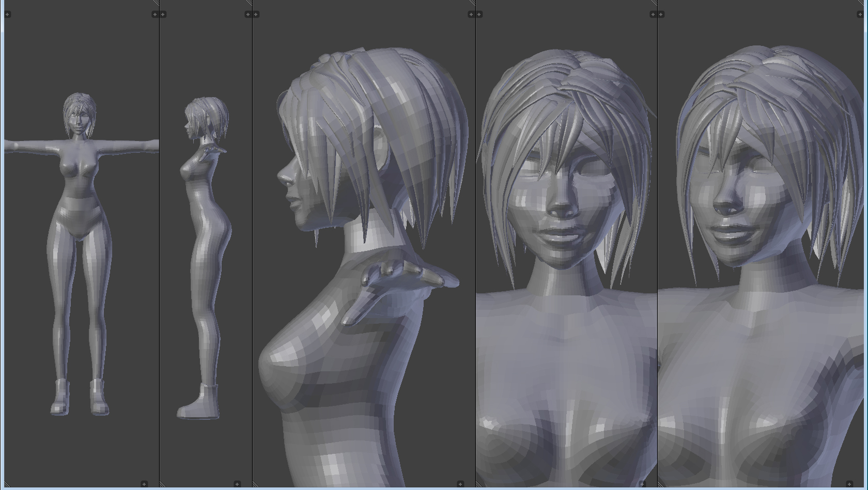Expand tool shelf in side full-body viewport

pyautogui.click(x=163, y=14)
